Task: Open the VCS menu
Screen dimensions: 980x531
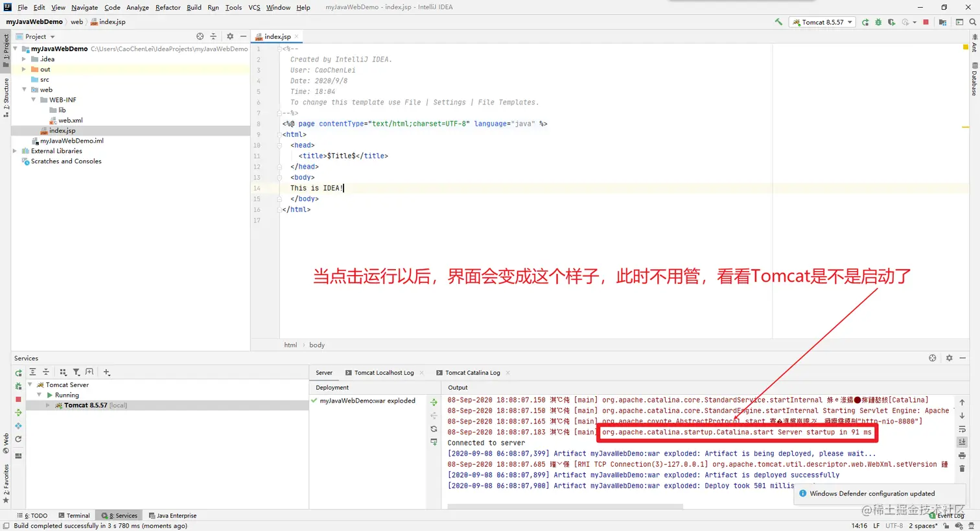Action: [x=254, y=7]
